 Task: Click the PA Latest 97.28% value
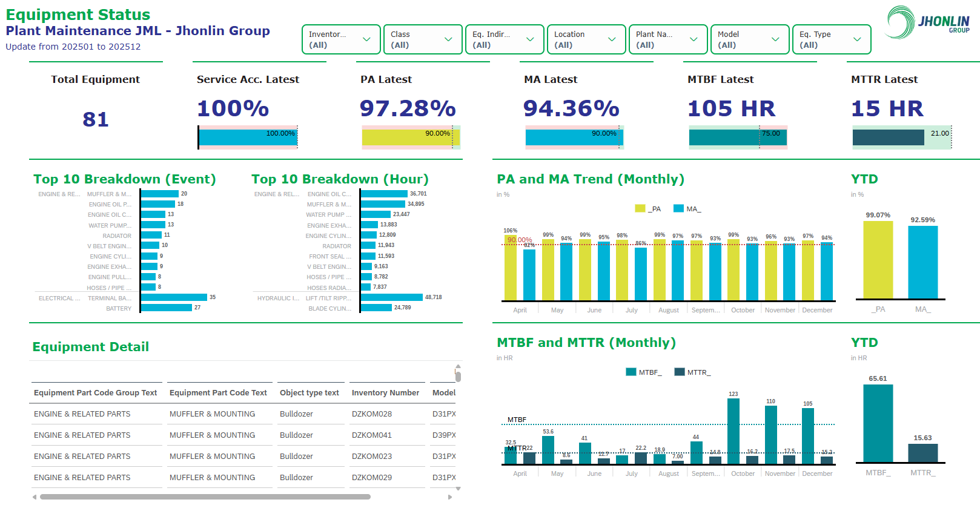point(408,108)
